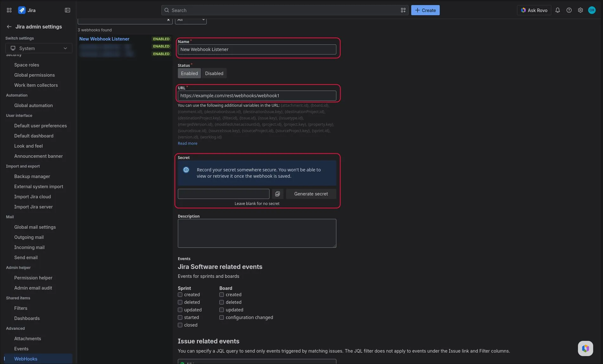This screenshot has height=364, width=603.
Task: Click the search magnifier icon
Action: pos(167,10)
